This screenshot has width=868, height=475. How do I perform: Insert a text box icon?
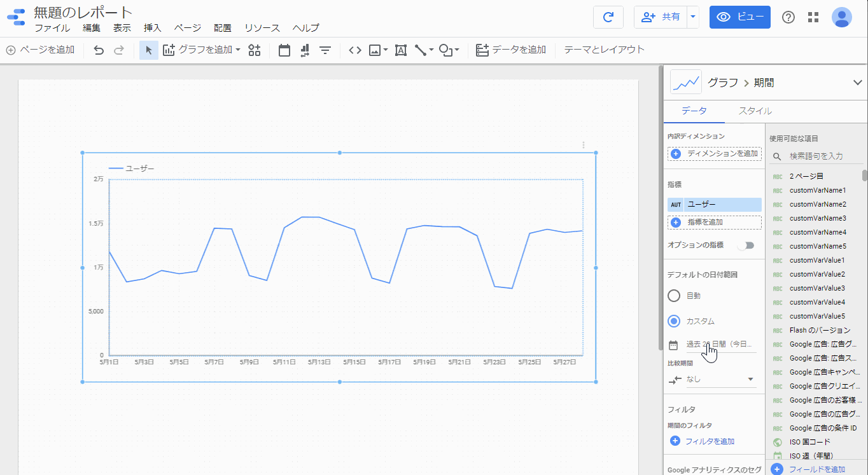pyautogui.click(x=401, y=50)
